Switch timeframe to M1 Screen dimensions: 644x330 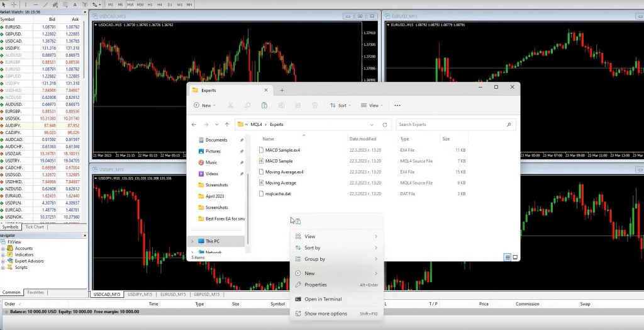111,4
